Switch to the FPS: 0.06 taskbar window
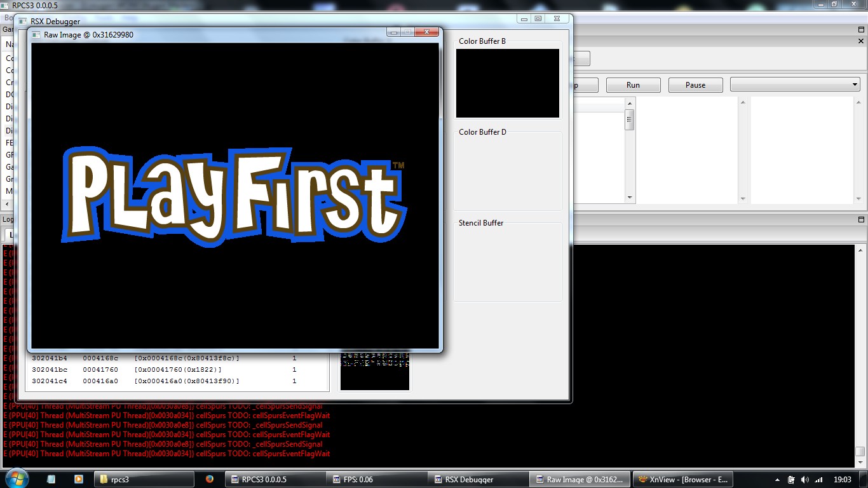Image resolution: width=868 pixels, height=488 pixels. tap(376, 479)
